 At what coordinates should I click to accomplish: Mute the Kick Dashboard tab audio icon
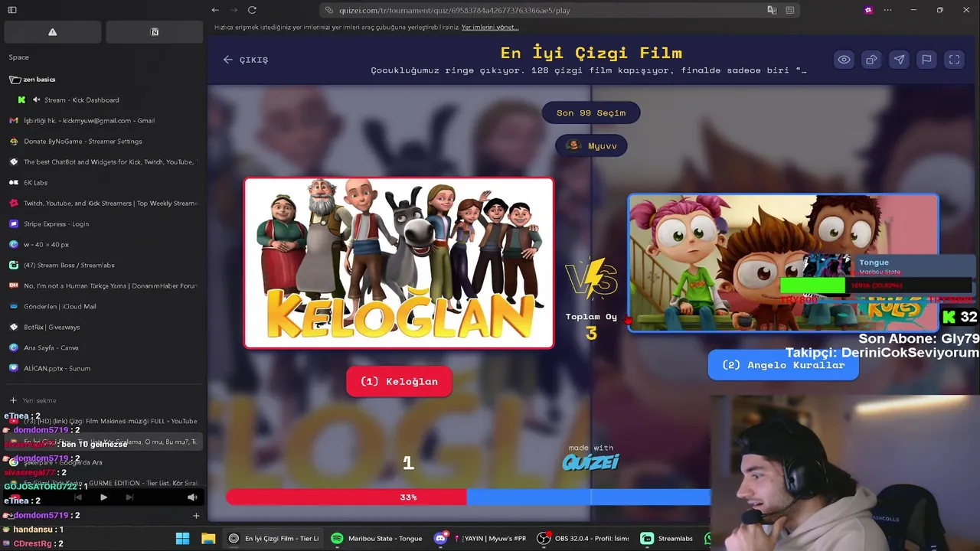point(36,100)
